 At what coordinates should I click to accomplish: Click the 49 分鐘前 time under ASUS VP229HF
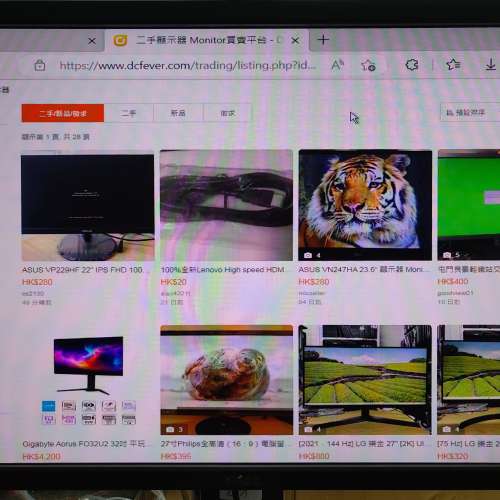tap(37, 303)
